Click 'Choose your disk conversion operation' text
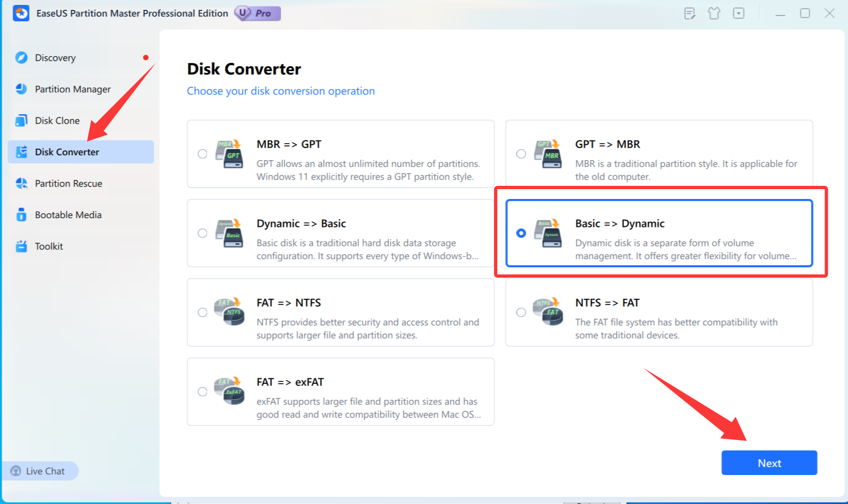The image size is (848, 504). [x=281, y=91]
